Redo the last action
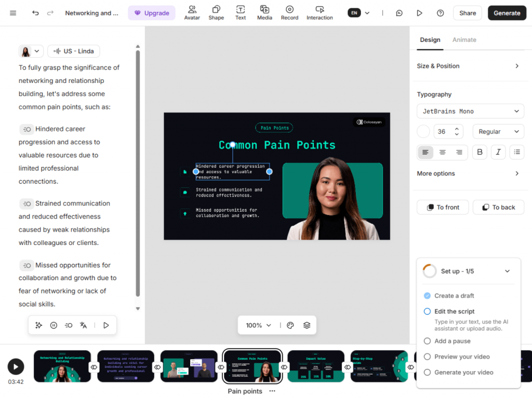532x398 pixels. click(x=50, y=13)
